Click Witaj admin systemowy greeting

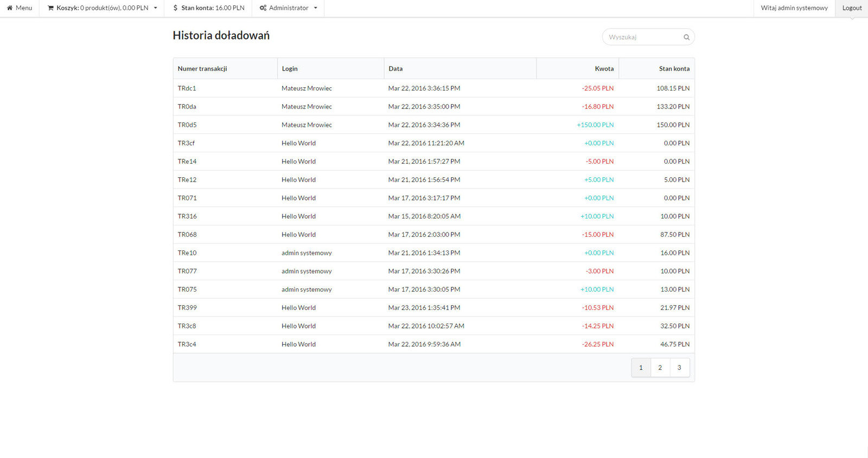tap(794, 8)
